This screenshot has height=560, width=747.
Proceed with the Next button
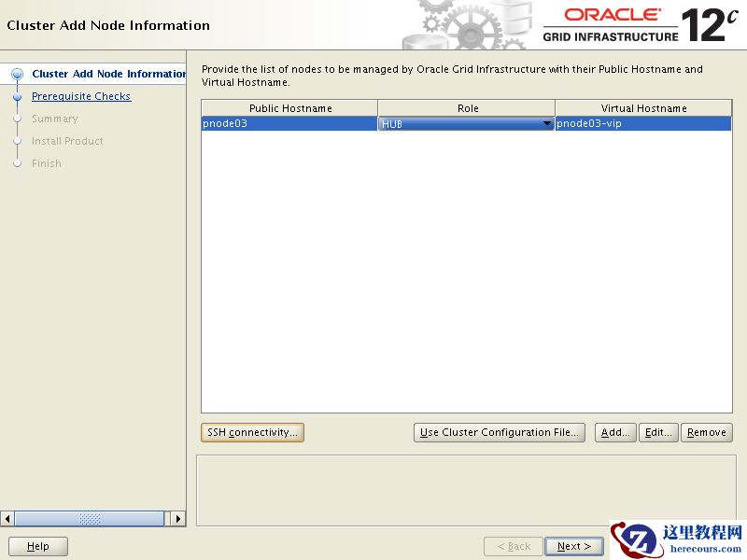pyautogui.click(x=574, y=546)
